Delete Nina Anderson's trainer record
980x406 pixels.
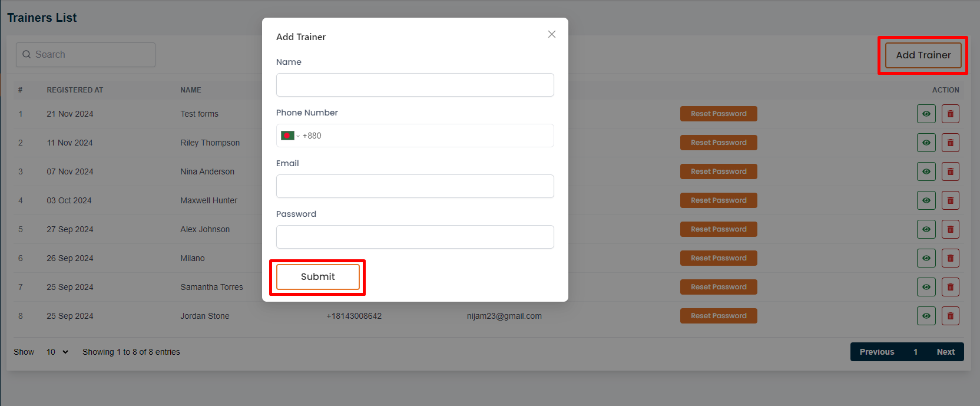[950, 171]
